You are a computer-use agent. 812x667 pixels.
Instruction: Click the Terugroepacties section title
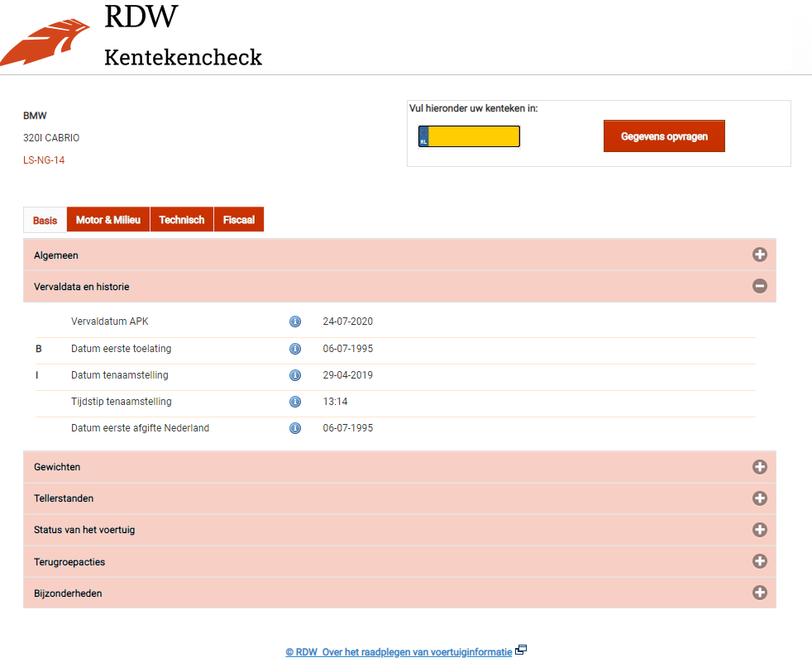[x=69, y=562]
